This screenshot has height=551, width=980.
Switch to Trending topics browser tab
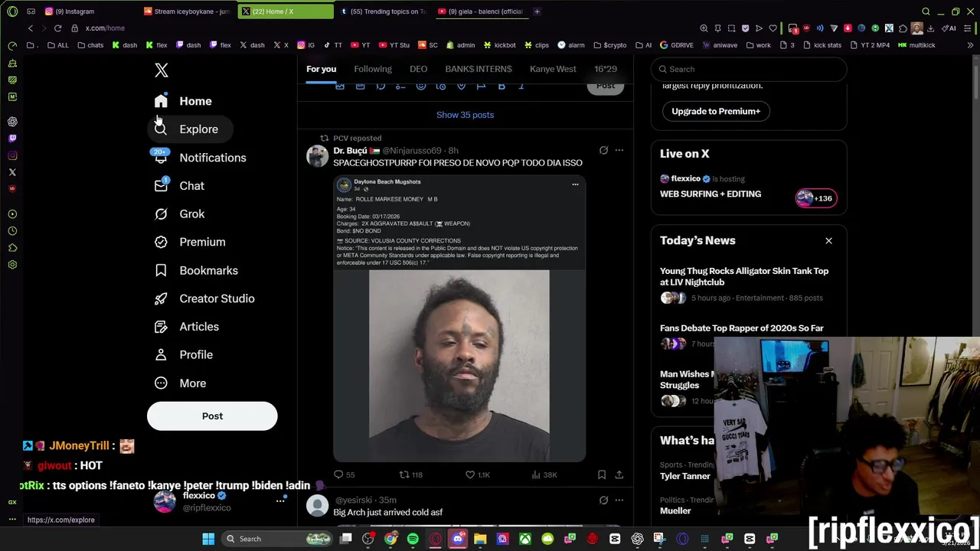coord(384,11)
